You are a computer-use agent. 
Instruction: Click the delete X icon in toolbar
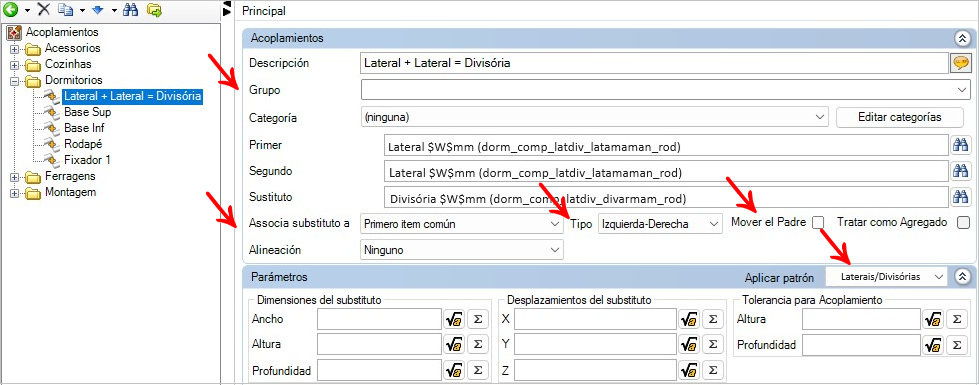[43, 9]
